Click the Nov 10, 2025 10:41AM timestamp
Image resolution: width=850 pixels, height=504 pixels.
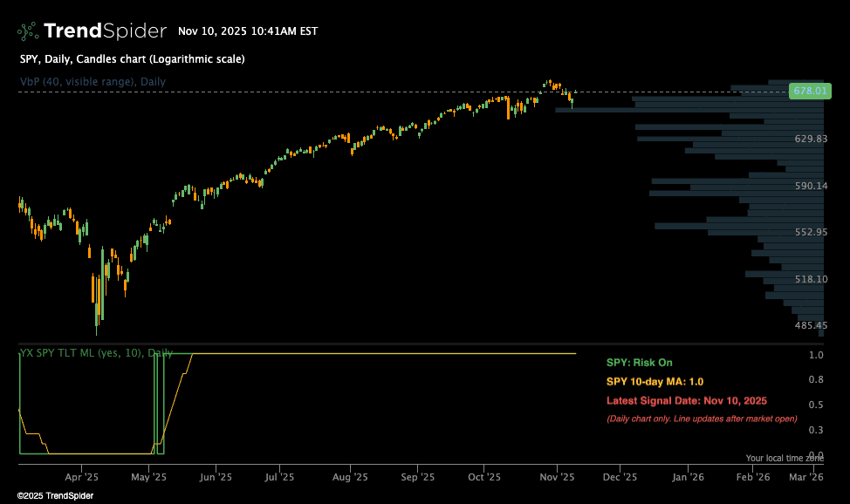[248, 31]
